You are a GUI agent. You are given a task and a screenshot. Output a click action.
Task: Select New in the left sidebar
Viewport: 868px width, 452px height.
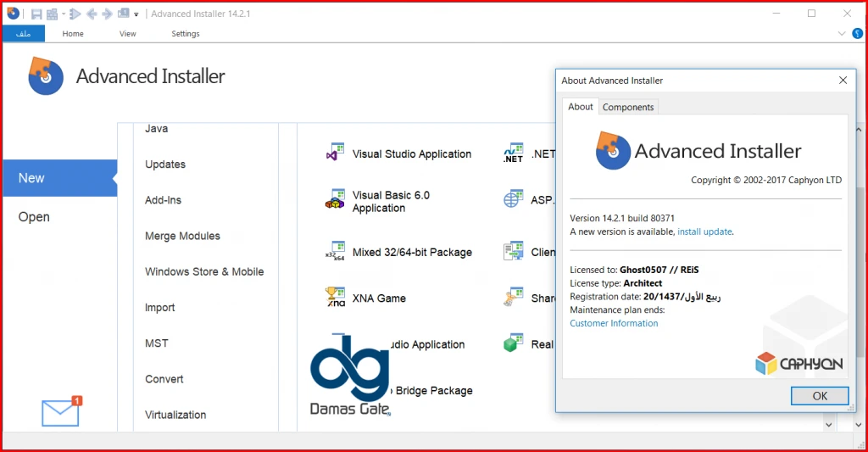[60, 178]
